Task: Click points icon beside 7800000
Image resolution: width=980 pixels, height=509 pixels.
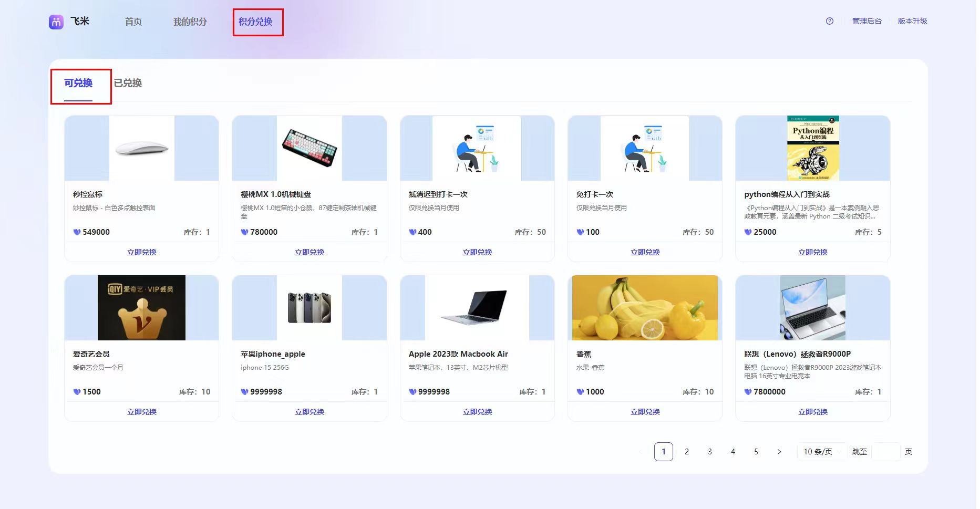Action: coord(748,392)
